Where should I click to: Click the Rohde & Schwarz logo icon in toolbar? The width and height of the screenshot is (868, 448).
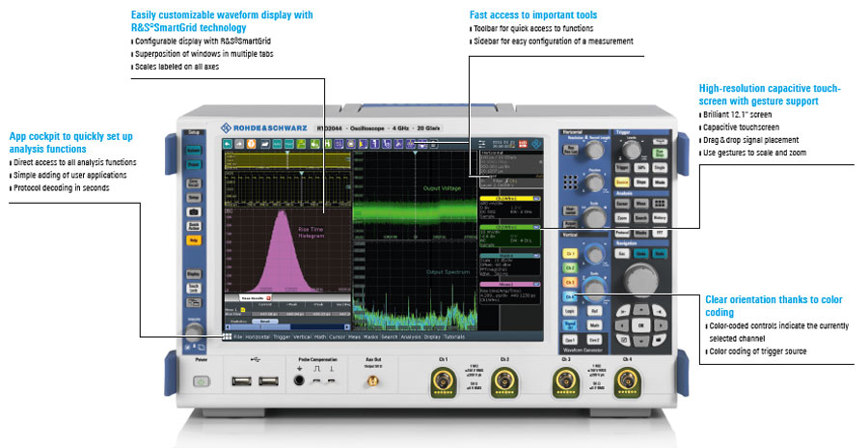point(535,144)
